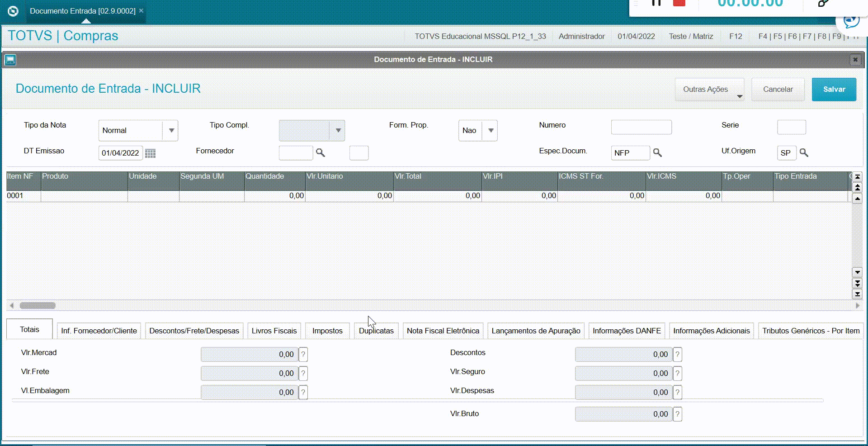
Task: Click Quantidade cell in row 0001
Action: tap(275, 196)
